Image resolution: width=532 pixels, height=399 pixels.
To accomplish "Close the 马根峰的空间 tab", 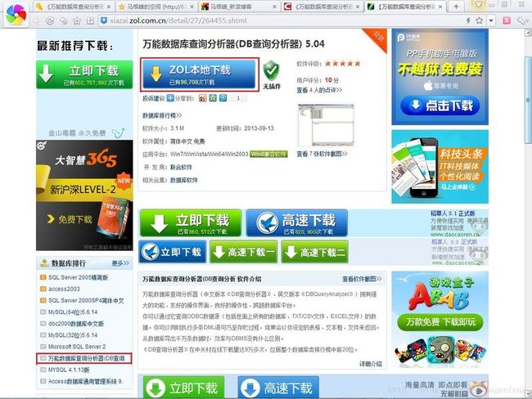I will coord(192,7).
